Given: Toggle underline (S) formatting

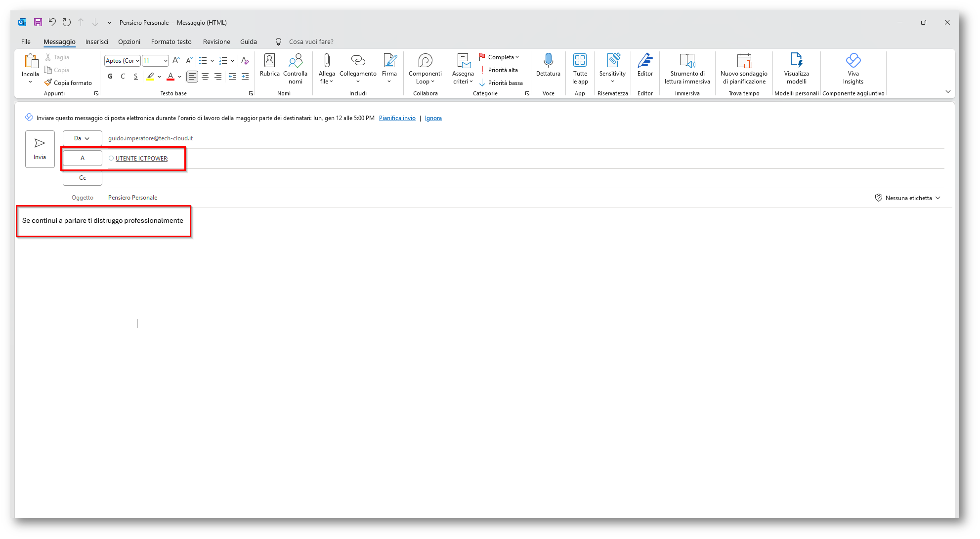Looking at the screenshot, I should [135, 76].
